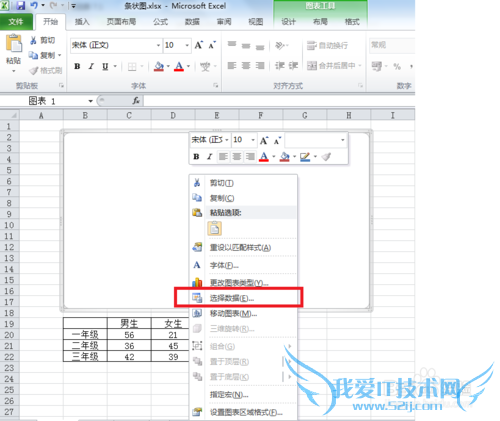Click the ribbon fill color bucket icon

(x=159, y=66)
